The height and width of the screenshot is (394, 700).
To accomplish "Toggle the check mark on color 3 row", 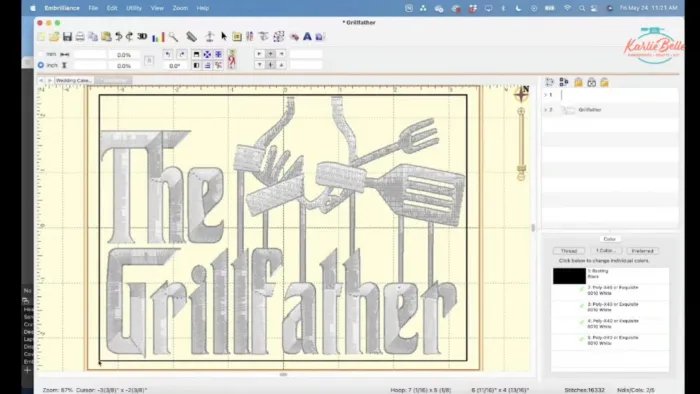I will tap(582, 307).
